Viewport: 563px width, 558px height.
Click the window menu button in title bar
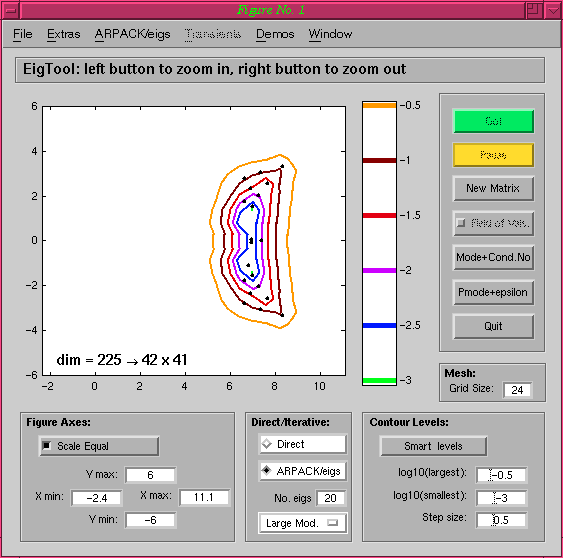pos(11,10)
